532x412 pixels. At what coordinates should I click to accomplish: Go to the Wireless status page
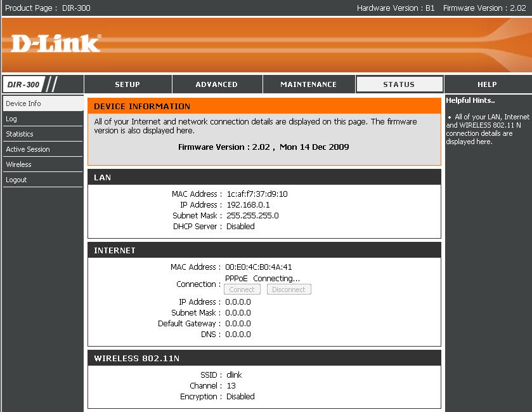pos(18,164)
